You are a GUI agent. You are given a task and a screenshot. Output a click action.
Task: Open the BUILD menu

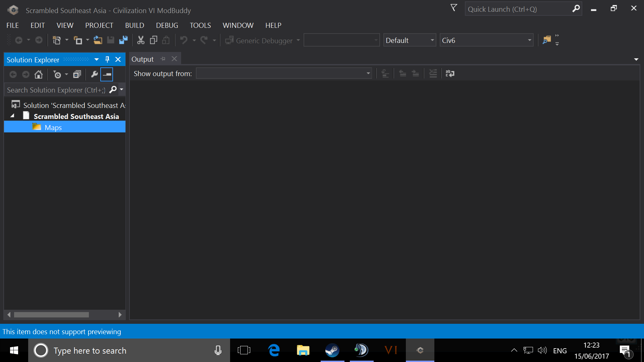click(135, 25)
